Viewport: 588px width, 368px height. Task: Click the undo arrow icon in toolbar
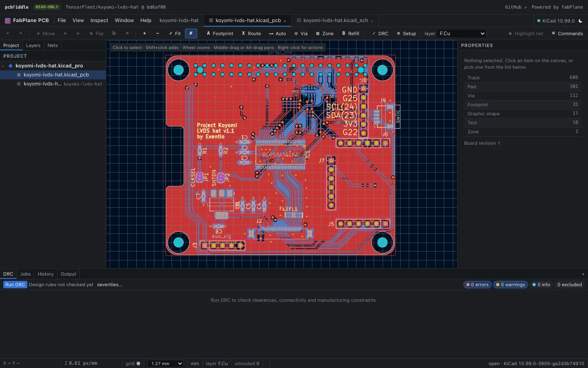point(8,34)
